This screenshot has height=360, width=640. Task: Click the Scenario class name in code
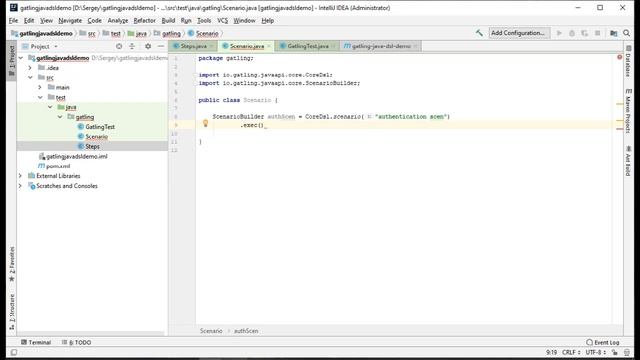257,100
